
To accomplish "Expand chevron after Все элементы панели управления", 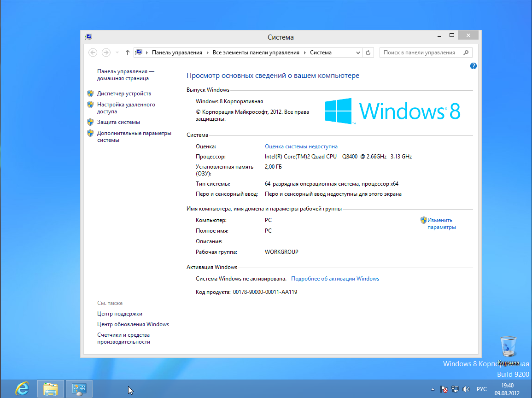I will (304, 53).
